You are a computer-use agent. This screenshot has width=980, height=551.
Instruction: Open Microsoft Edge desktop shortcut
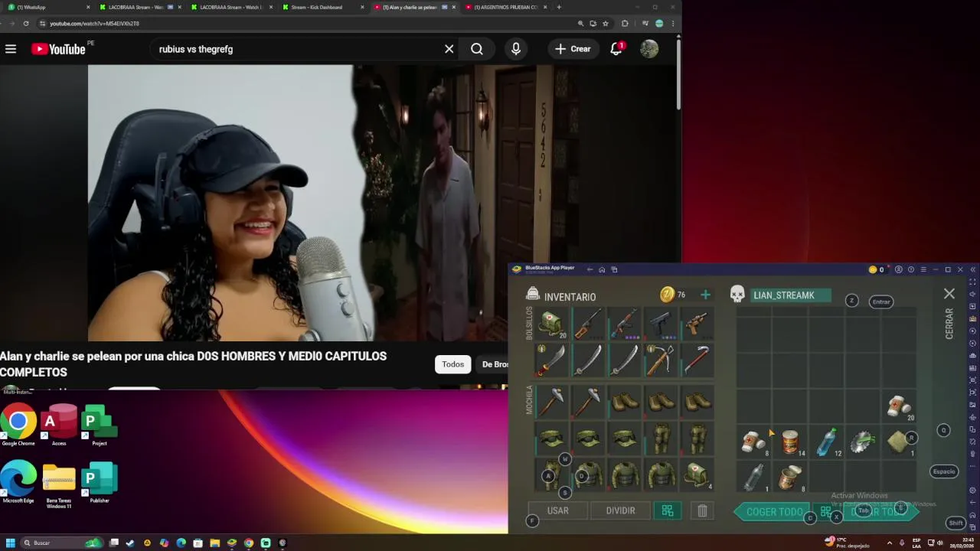point(18,482)
